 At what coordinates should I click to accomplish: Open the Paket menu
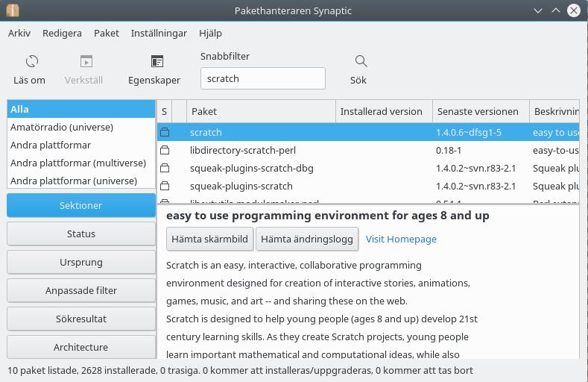click(x=107, y=34)
